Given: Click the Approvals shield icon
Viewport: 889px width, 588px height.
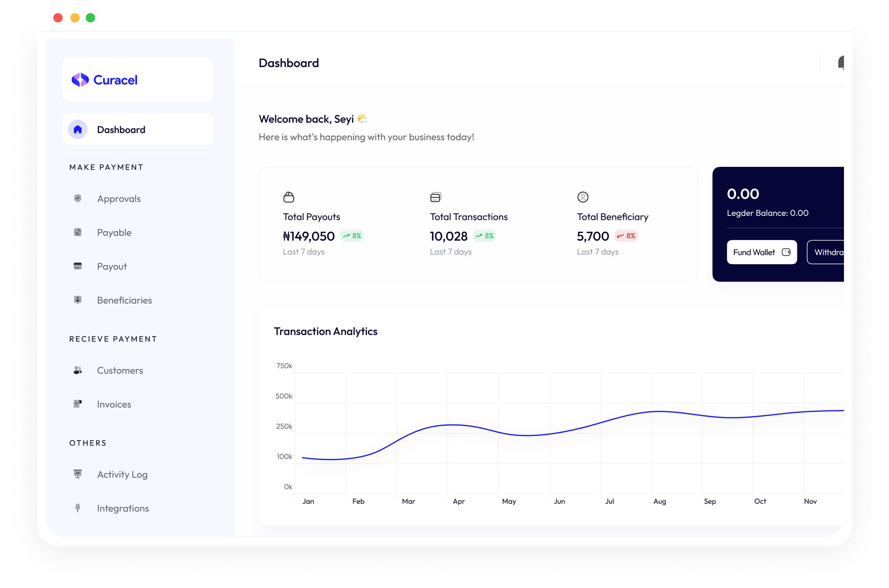Looking at the screenshot, I should coord(78,198).
